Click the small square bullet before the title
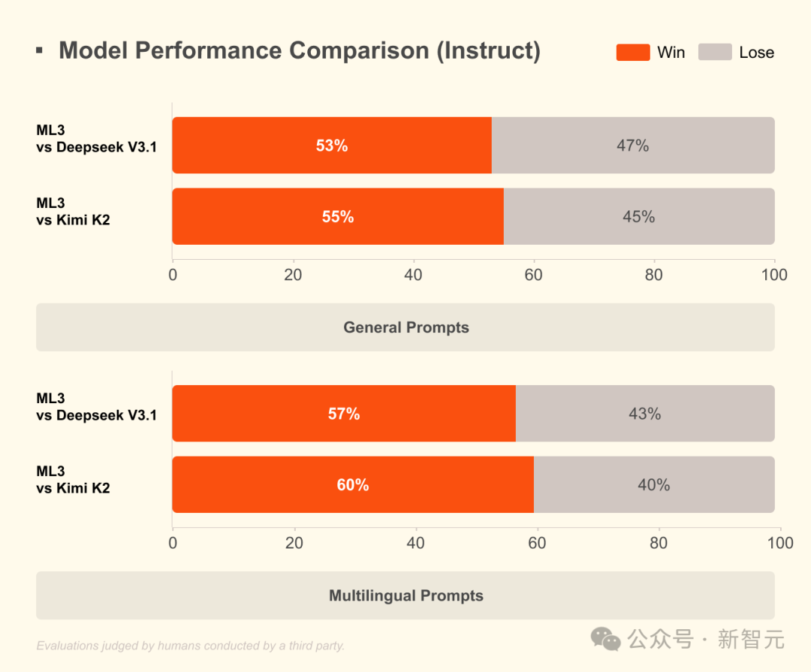 coord(39,50)
